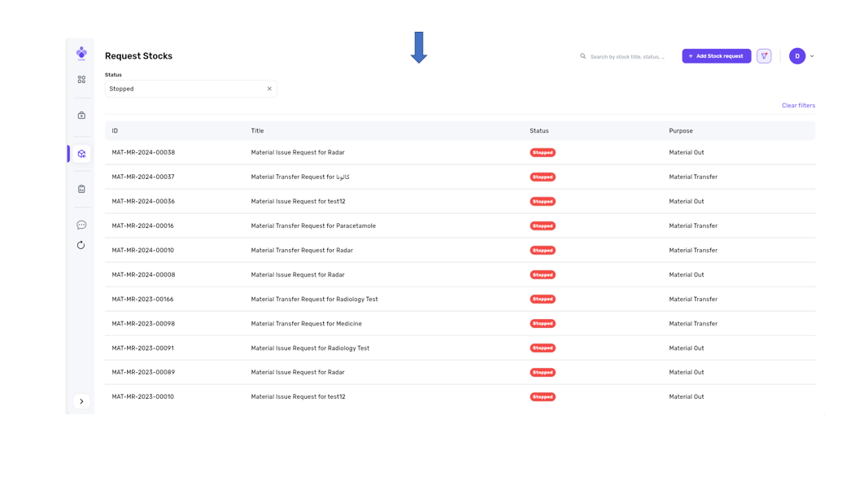868x481 pixels.
Task: Open request MAT-MR-2024-00038 row
Action: pos(143,152)
